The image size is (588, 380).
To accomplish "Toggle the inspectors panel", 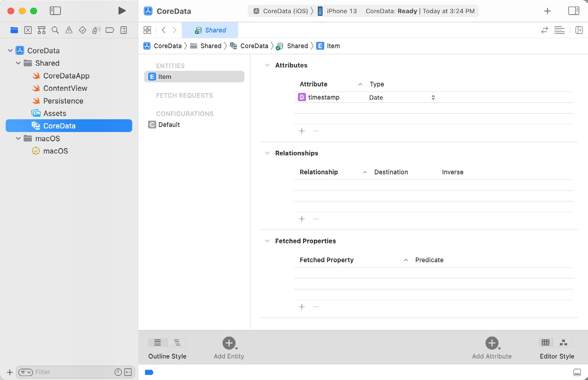I will tap(574, 11).
